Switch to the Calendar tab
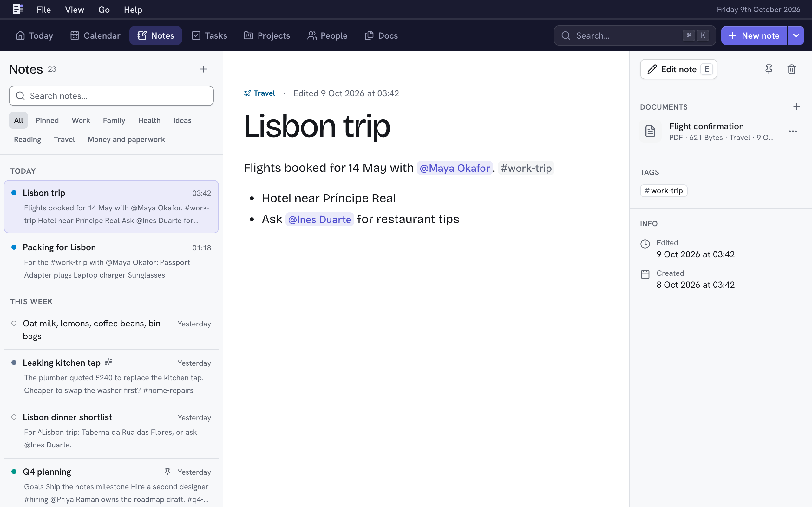This screenshot has width=812, height=507. [95, 35]
